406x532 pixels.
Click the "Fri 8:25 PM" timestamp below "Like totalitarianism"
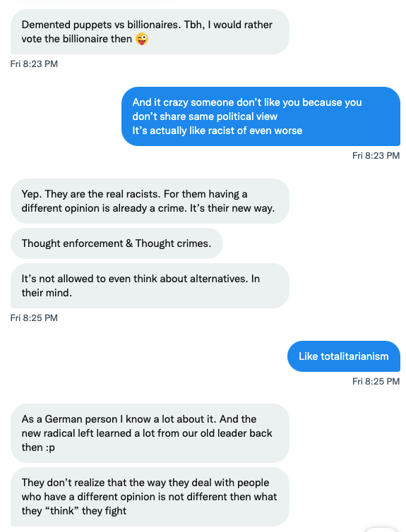tap(376, 381)
